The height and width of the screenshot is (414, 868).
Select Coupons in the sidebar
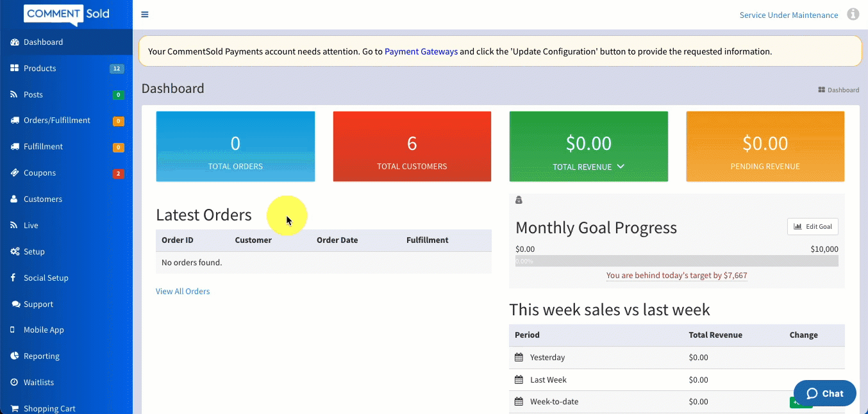(x=67, y=173)
